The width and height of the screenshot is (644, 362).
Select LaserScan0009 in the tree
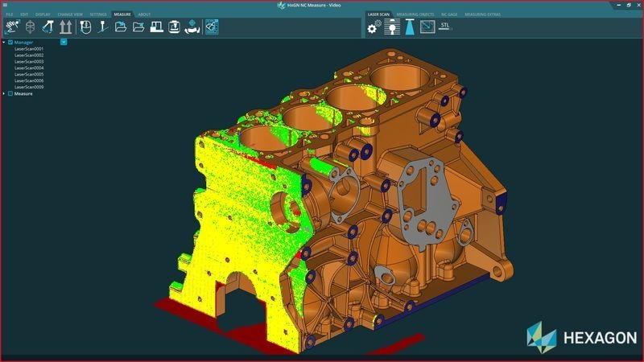click(29, 87)
